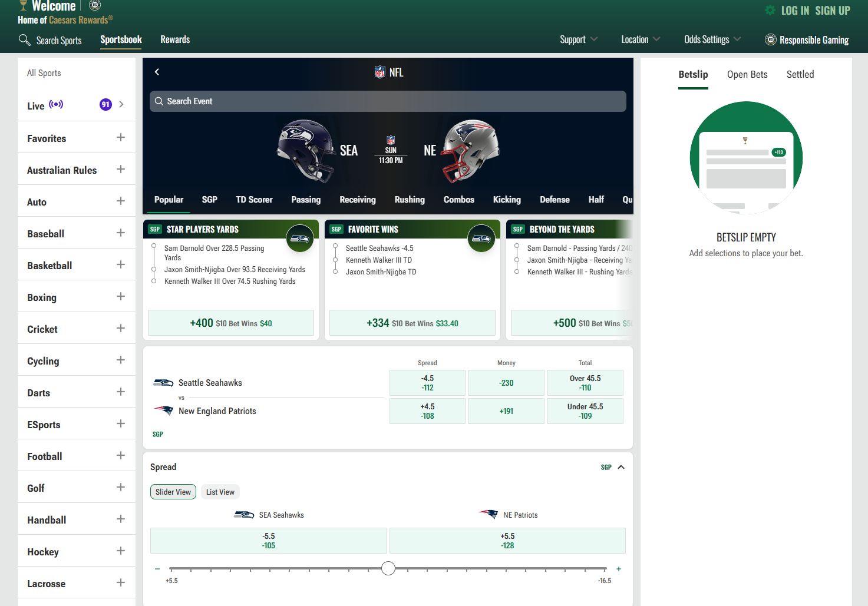
Task: Click the Seahawks helmet image
Action: click(306, 150)
